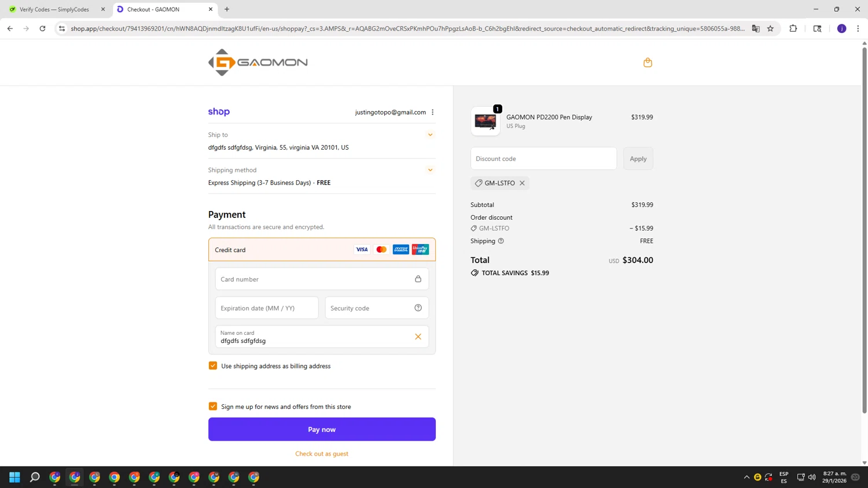Focus the Security code field
Image resolution: width=868 pixels, height=488 pixels.
coord(377,308)
